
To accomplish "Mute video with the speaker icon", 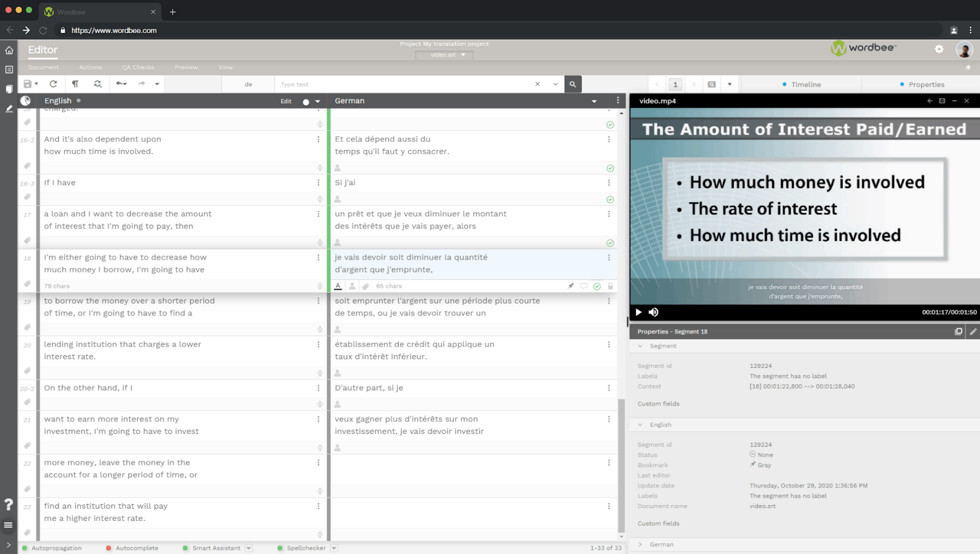I will click(654, 312).
